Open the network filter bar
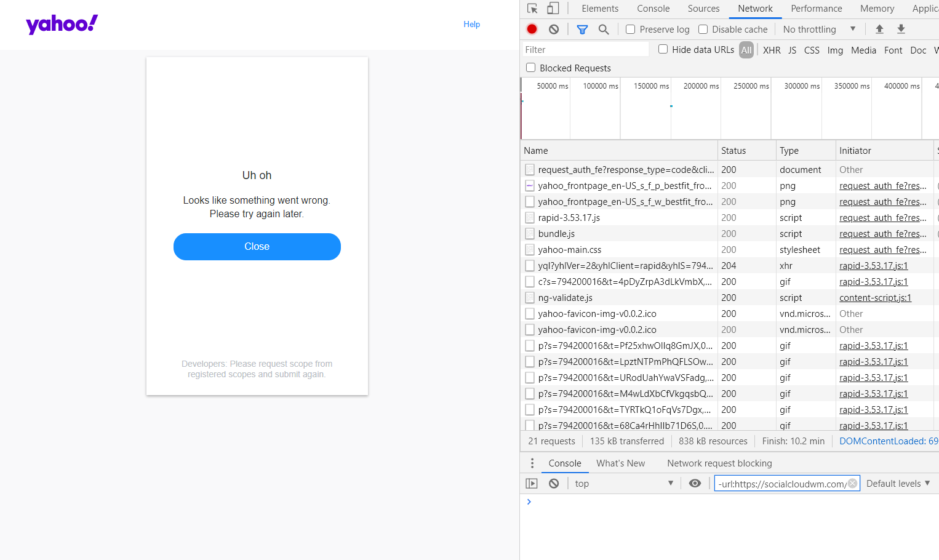This screenshot has width=939, height=560. click(582, 29)
